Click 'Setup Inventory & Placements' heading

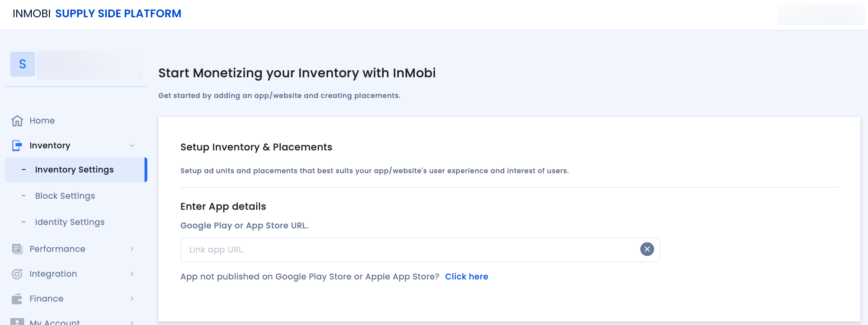click(x=256, y=147)
